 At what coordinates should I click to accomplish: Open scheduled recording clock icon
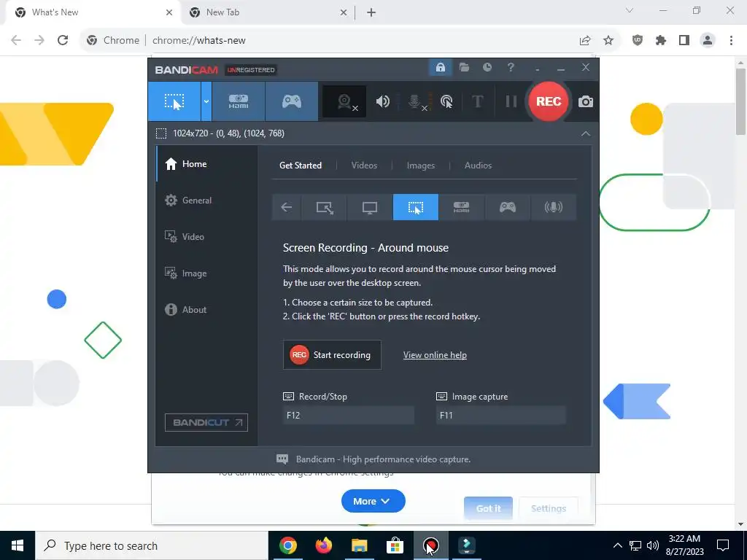(x=487, y=68)
